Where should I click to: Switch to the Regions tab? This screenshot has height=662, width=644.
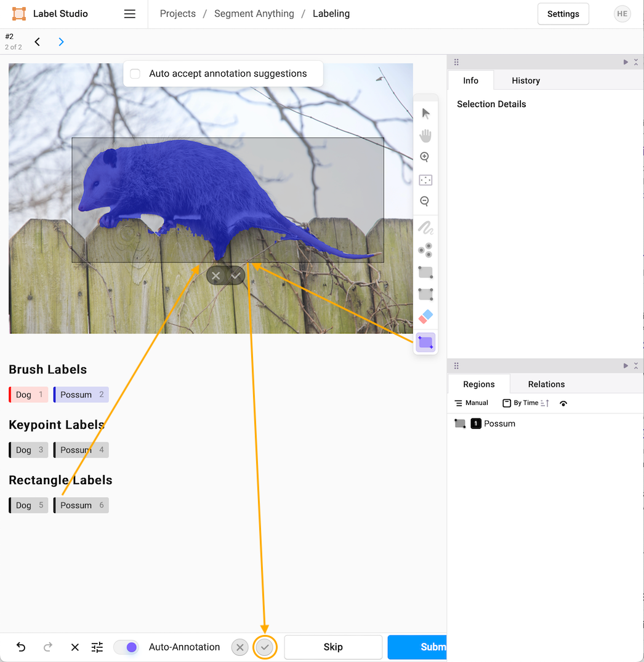(479, 384)
